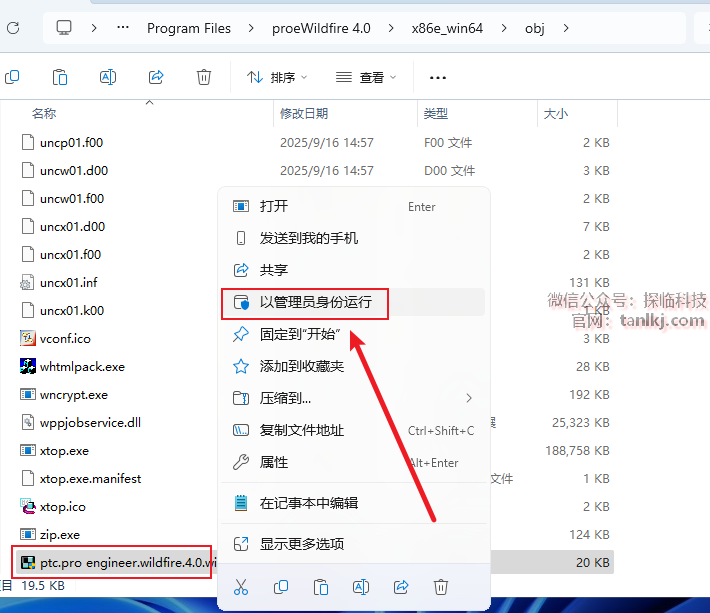Click the xtop.ico file icon
Viewport: 710px width, 613px height.
(28, 506)
